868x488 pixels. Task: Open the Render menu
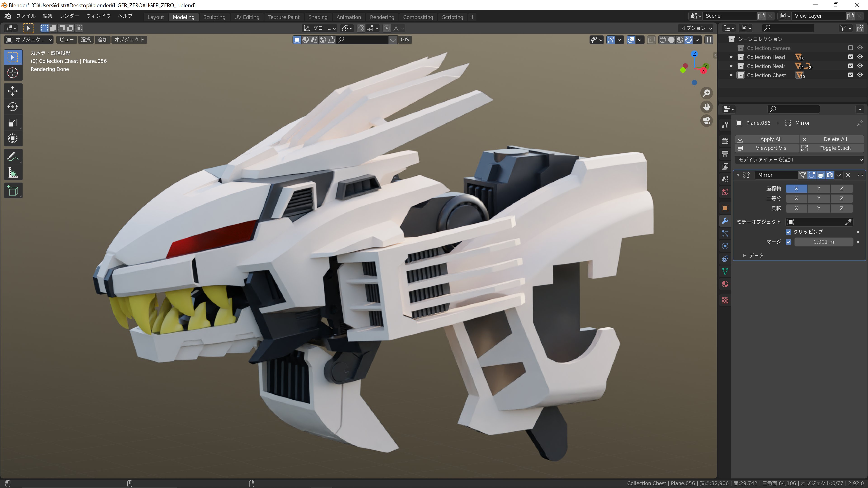click(x=69, y=16)
